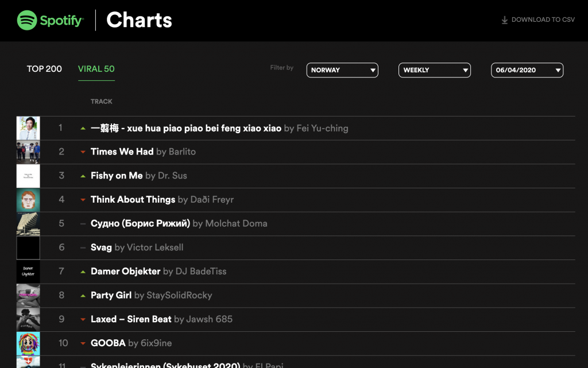Click the GOOBA album cover art
The width and height of the screenshot is (588, 368).
coord(28,343)
